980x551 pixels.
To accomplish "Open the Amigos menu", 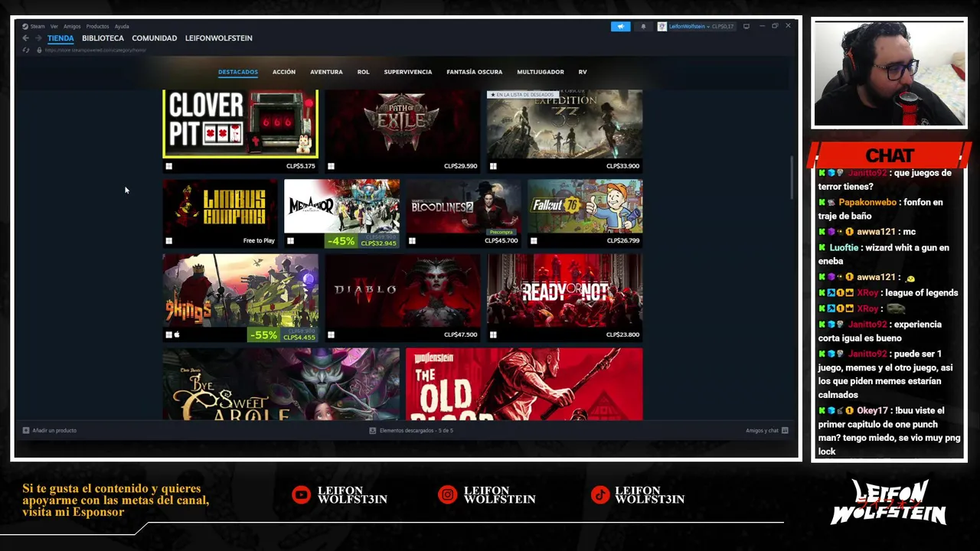I will (72, 26).
